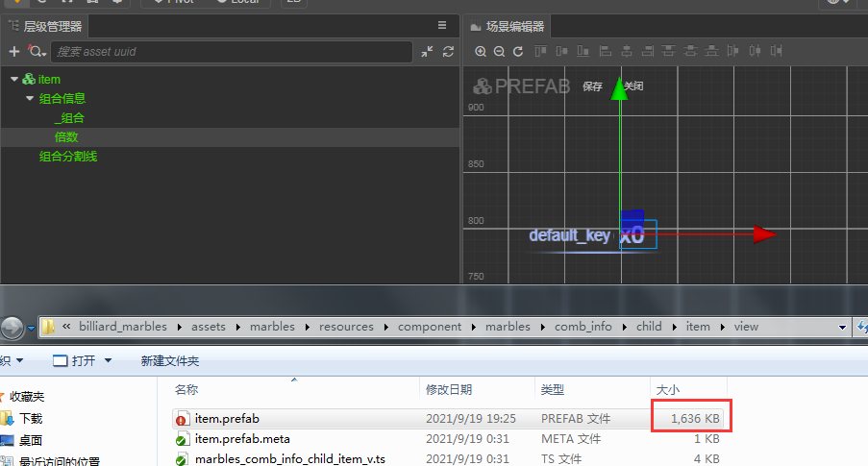Save the prefab with 保存
The image size is (868, 466).
592,86
